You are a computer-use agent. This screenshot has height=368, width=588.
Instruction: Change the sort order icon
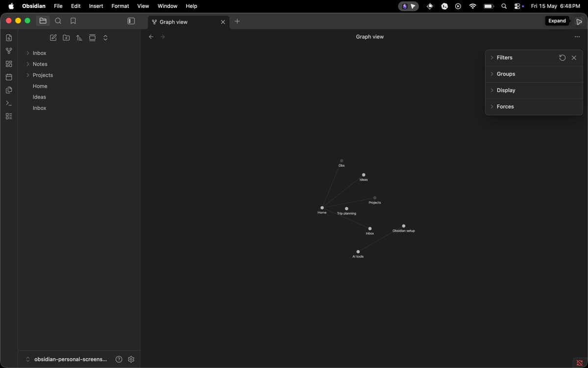tap(79, 38)
